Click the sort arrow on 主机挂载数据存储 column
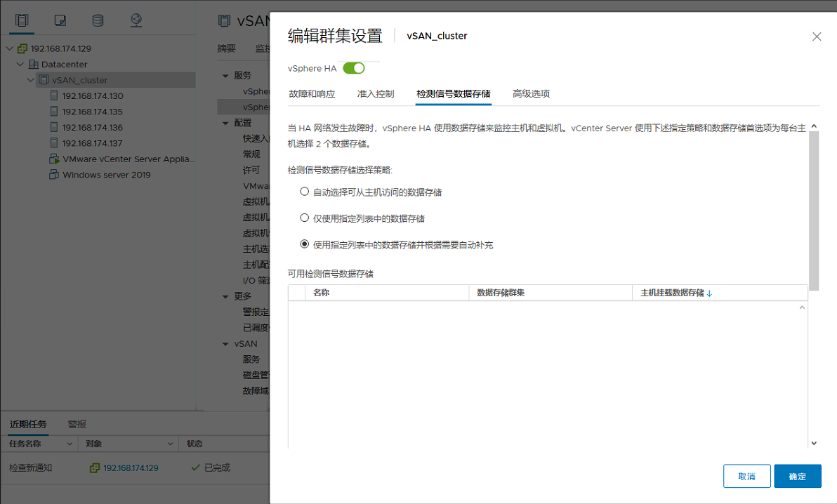 709,293
